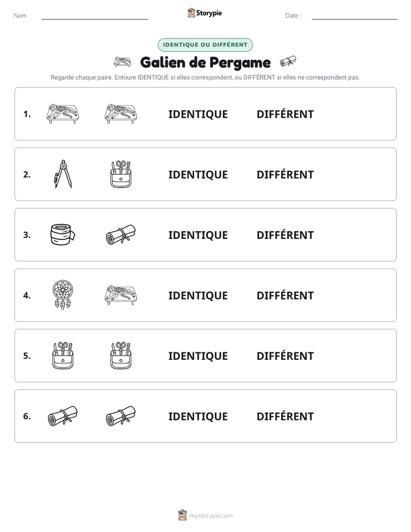Choose IDENTIQUE in row 5
The image size is (411, 532).
coord(198,356)
